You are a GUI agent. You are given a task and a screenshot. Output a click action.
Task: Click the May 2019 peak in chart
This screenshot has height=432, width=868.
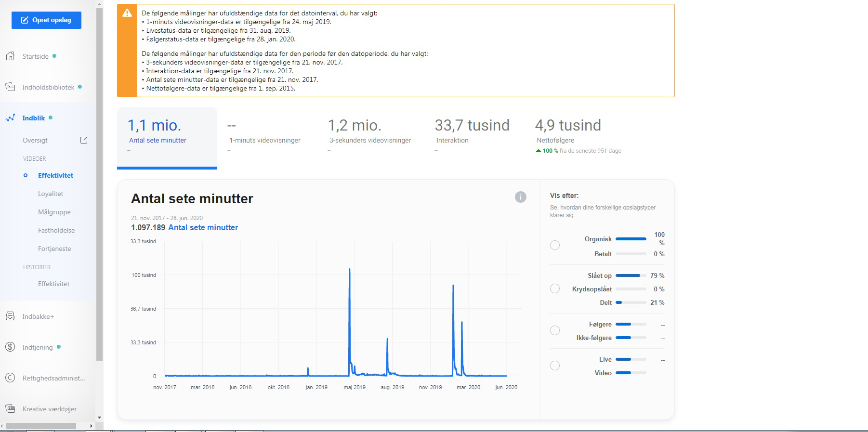pos(349,270)
